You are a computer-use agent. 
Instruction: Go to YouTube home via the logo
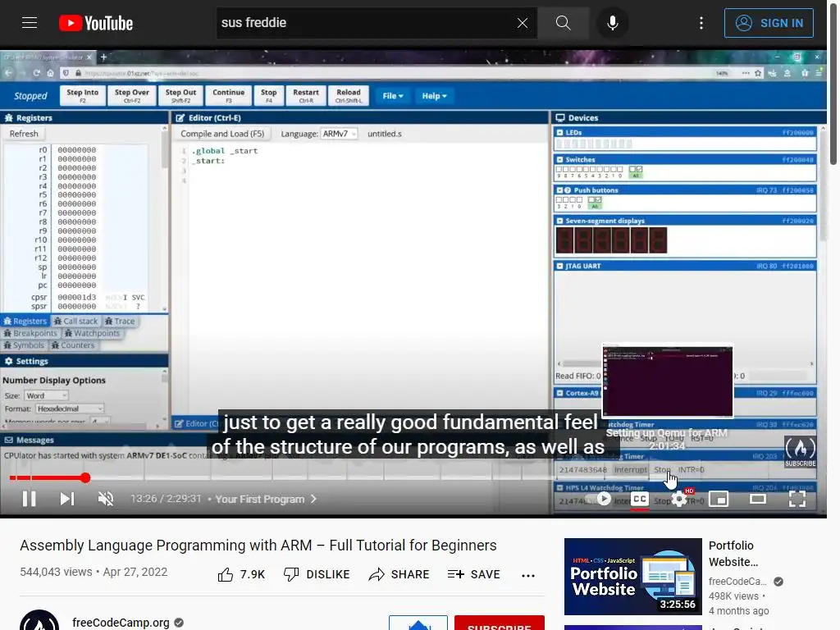click(x=96, y=23)
